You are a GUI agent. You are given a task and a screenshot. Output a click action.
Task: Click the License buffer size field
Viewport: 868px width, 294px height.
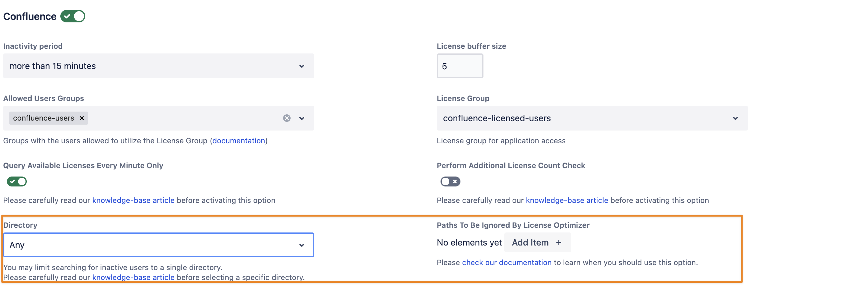pyautogui.click(x=460, y=66)
